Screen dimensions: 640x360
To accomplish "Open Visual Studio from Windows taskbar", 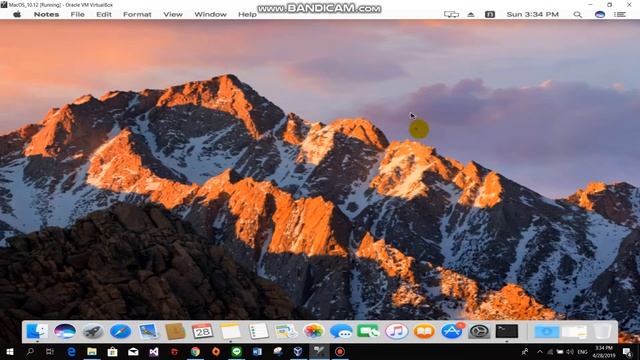I will click(153, 351).
